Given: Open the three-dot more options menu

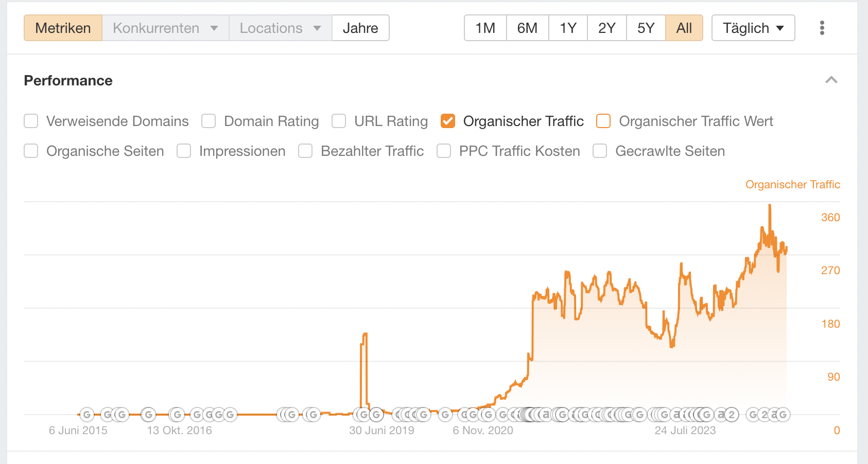Looking at the screenshot, I should [x=822, y=28].
